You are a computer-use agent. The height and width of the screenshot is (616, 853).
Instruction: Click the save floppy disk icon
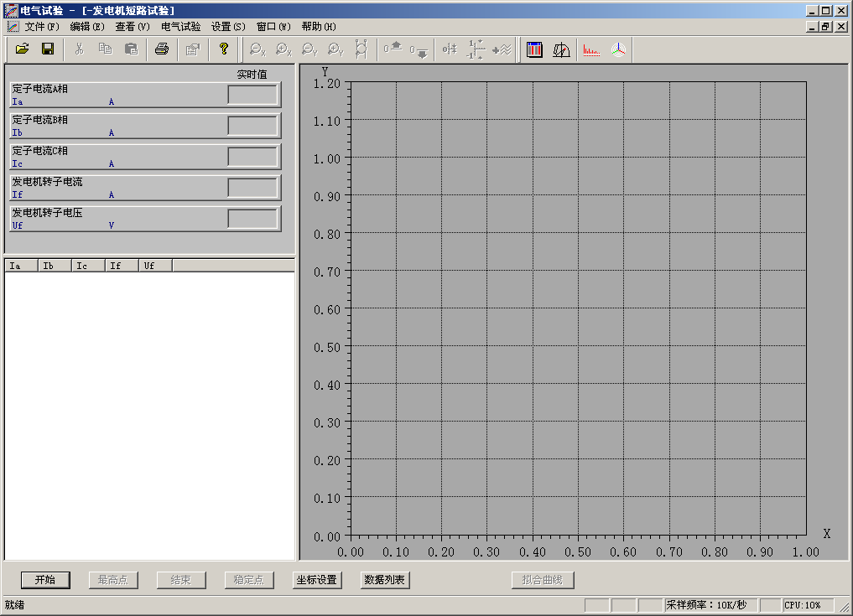pos(48,49)
